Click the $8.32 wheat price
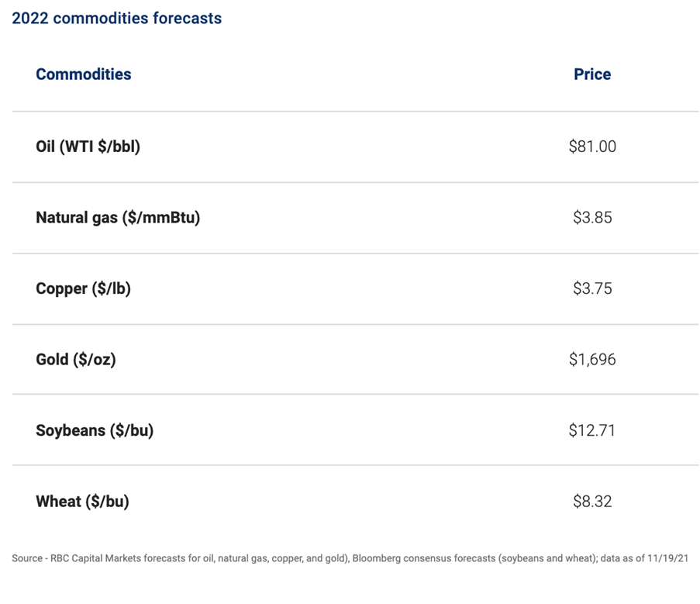The image size is (700, 604). pos(592,502)
